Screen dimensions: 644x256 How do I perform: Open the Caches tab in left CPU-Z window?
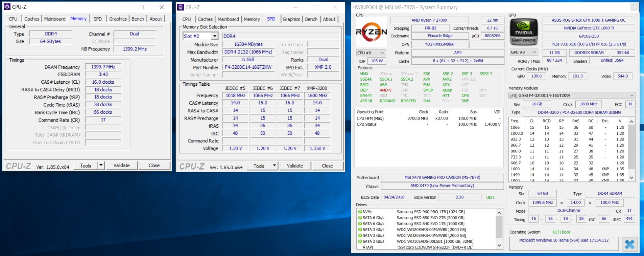coord(32,19)
